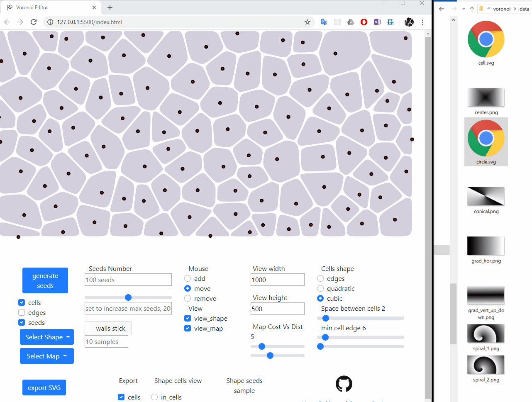
Task: Switch cells shape to quadratic
Action: pyautogui.click(x=320, y=288)
